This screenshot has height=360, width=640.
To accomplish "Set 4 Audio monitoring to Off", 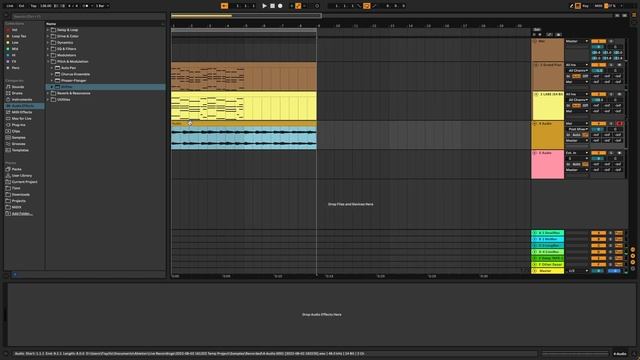I will (x=585, y=135).
